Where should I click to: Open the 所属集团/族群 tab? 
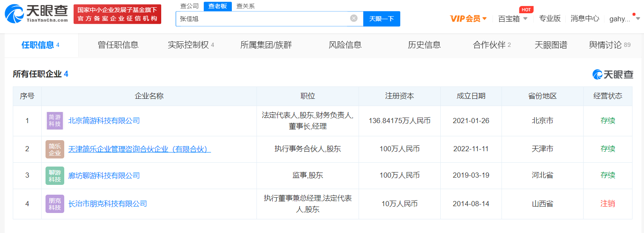pyautogui.click(x=266, y=45)
